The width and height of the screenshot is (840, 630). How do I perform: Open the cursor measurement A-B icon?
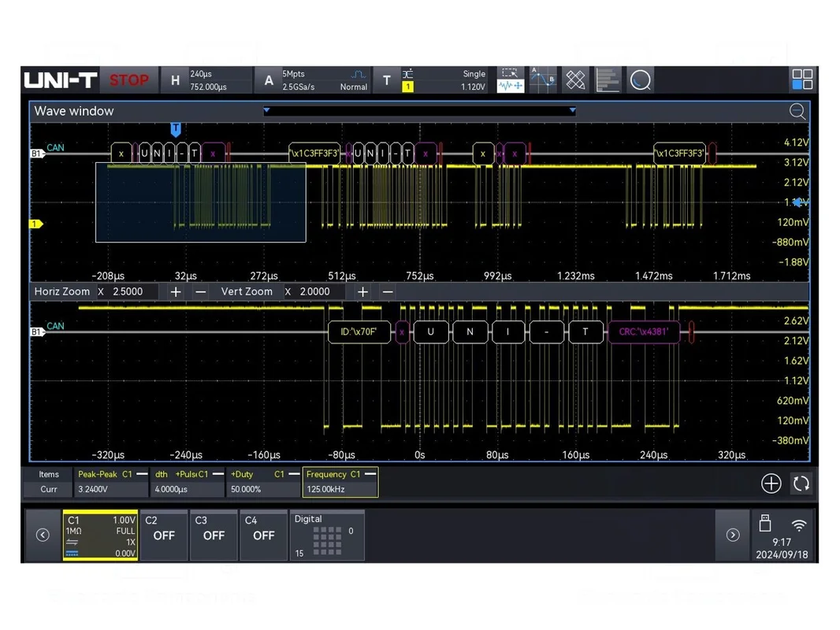543,80
